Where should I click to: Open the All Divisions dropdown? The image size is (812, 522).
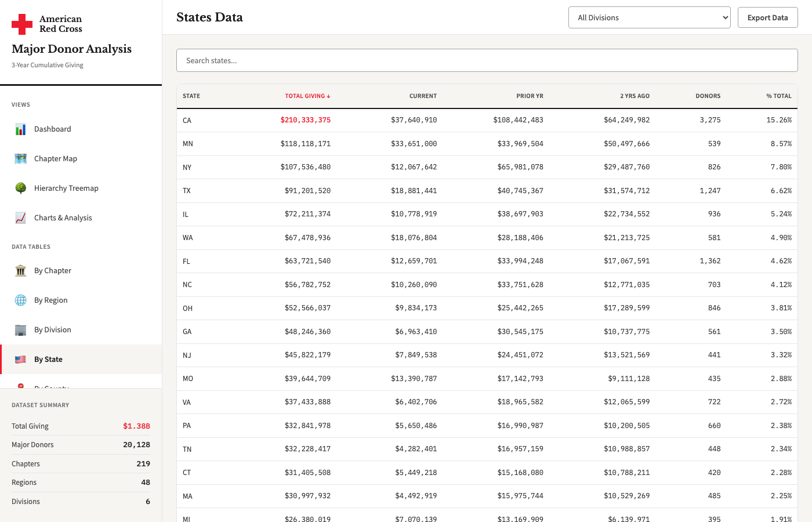point(650,17)
